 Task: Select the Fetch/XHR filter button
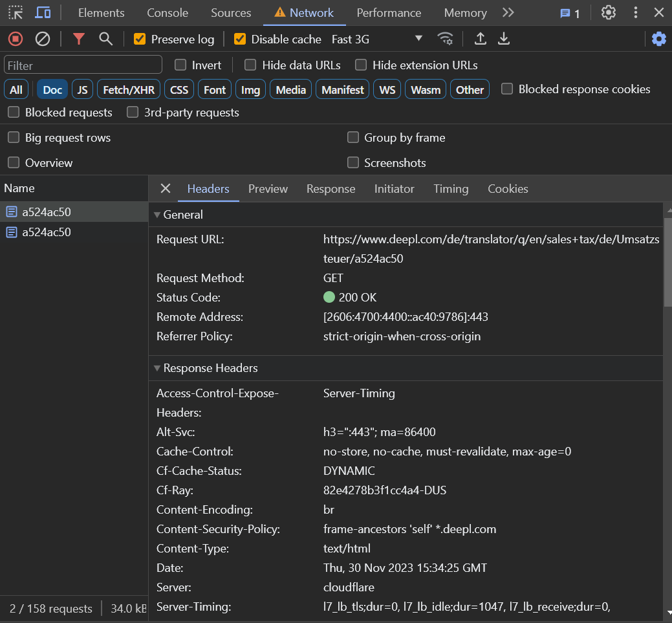tap(129, 90)
